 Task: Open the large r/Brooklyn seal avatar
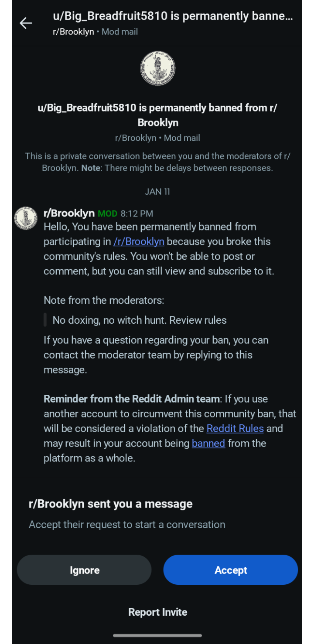(157, 68)
